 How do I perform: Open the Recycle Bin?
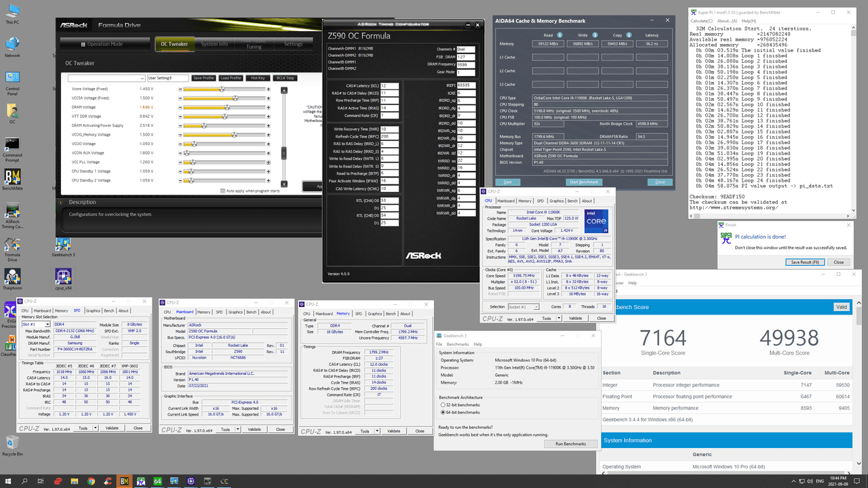point(12,447)
